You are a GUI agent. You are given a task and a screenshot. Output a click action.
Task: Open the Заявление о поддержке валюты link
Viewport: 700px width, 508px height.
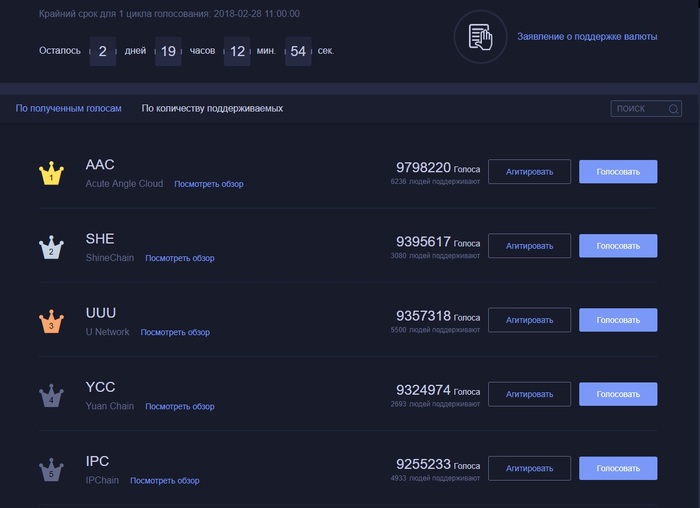click(x=587, y=37)
